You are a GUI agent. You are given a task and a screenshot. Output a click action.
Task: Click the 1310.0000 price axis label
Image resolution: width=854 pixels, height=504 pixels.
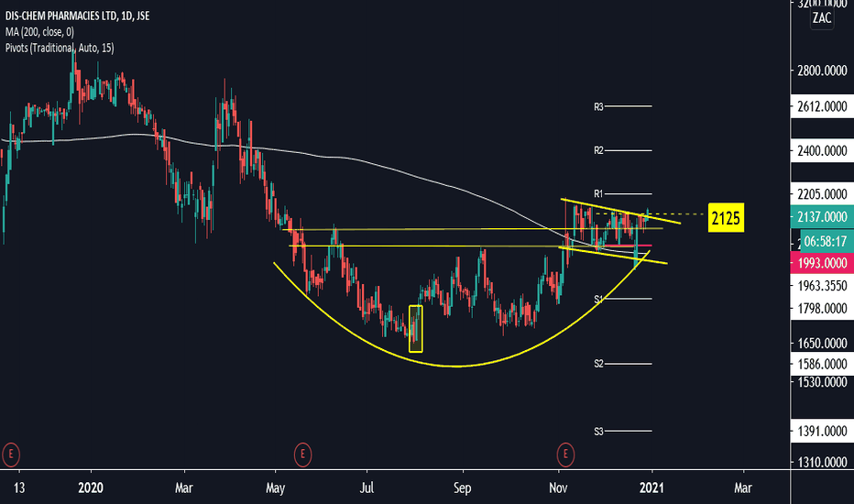point(822,462)
